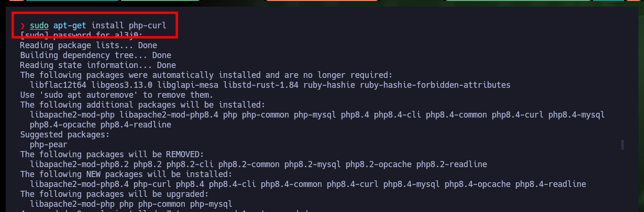Click libapache2-mod-php8.2 in the REMOVED list
The height and width of the screenshot is (212, 644).
pyautogui.click(x=79, y=164)
